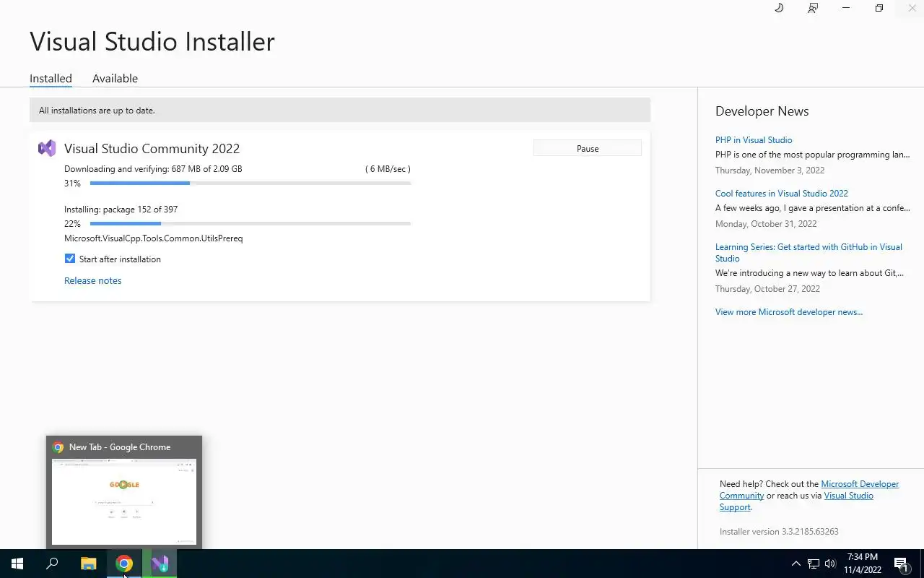924x578 pixels.
Task: Open Cool features in Visual Studio 2022 article
Action: (x=782, y=194)
